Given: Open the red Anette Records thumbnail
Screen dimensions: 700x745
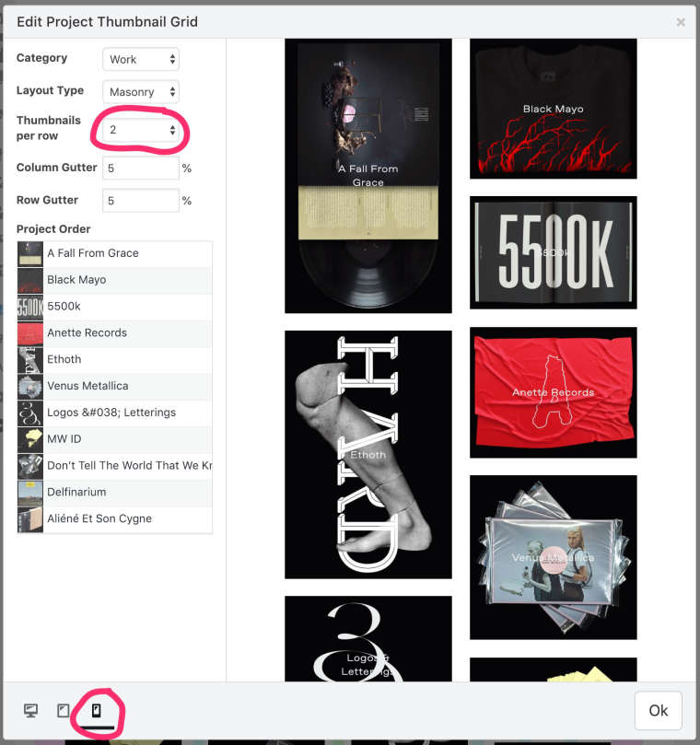Looking at the screenshot, I should pyautogui.click(x=553, y=392).
